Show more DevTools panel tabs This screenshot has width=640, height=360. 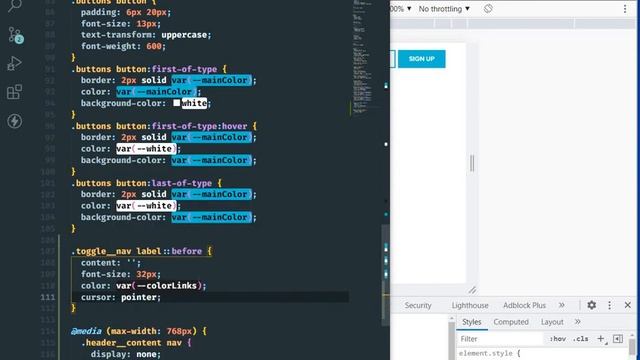(x=562, y=305)
